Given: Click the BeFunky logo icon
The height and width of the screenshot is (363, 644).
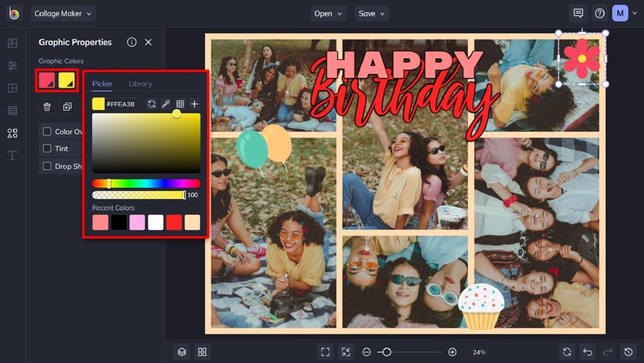Looking at the screenshot, I should [14, 14].
